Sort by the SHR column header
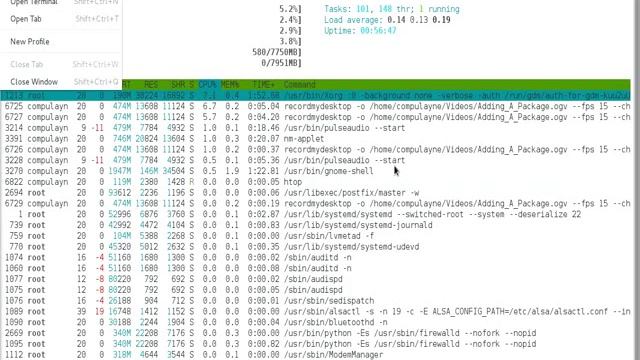 click(x=178, y=84)
